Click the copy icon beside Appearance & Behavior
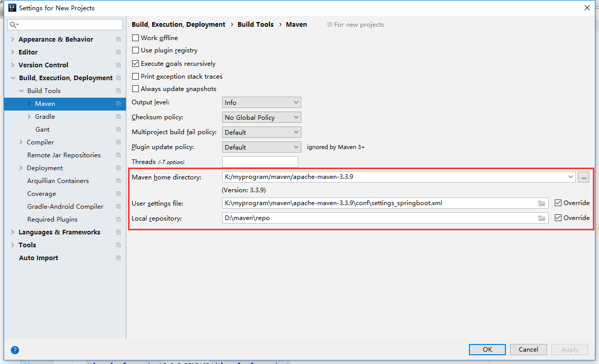Image resolution: width=599 pixels, height=364 pixels. click(x=118, y=40)
